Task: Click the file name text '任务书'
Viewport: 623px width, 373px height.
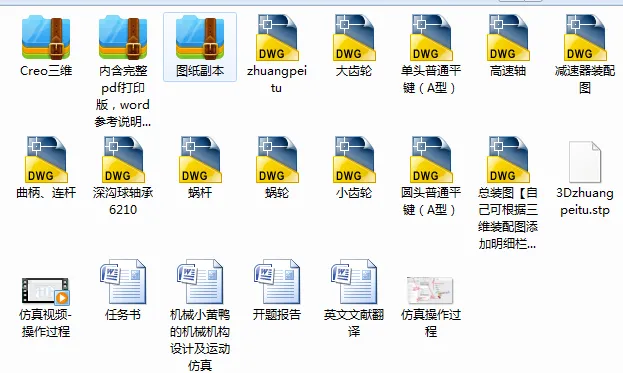Action: [123, 315]
